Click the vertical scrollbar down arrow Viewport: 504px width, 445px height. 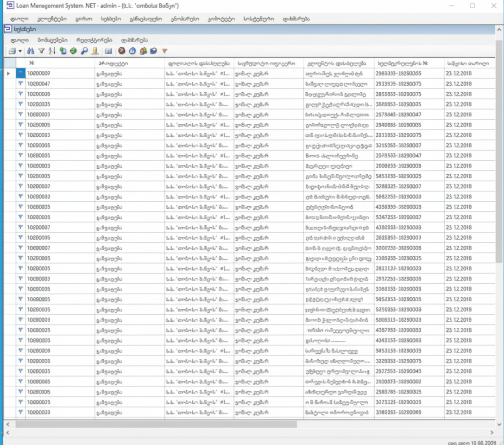[499, 425]
